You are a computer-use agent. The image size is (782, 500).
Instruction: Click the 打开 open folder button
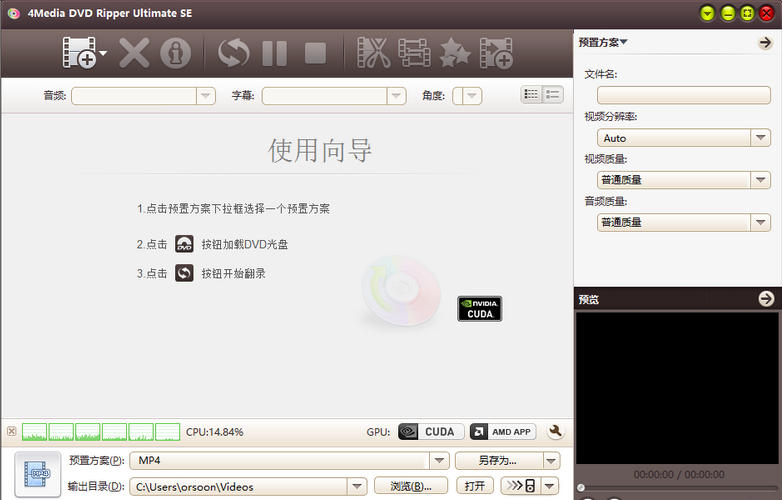coord(475,486)
